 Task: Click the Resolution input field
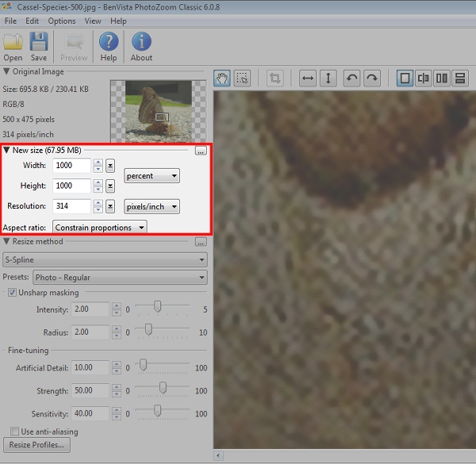[71, 206]
